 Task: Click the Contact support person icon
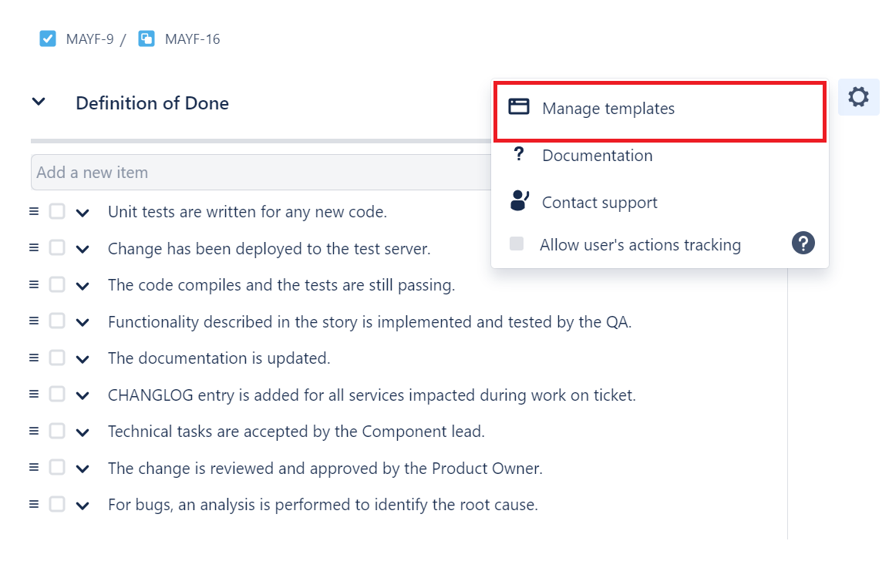point(520,200)
